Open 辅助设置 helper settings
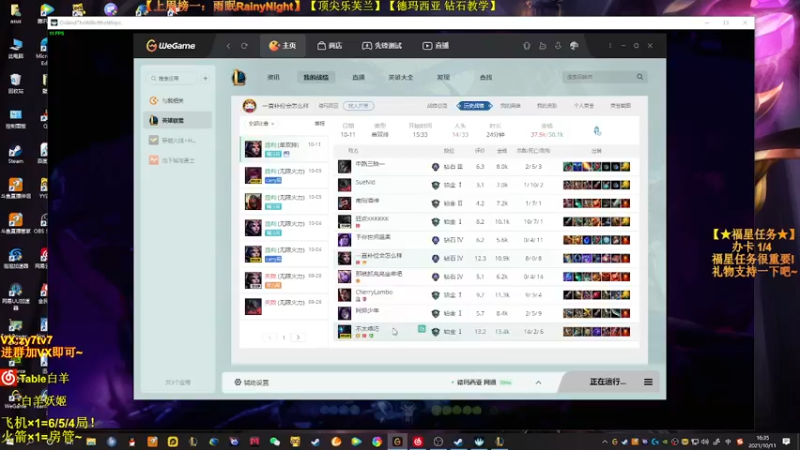 pyautogui.click(x=252, y=382)
